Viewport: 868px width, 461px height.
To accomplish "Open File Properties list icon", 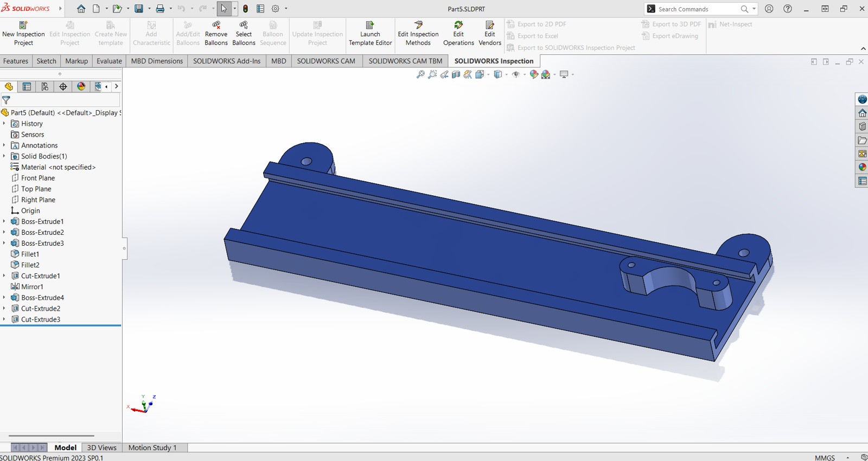I will [x=260, y=9].
